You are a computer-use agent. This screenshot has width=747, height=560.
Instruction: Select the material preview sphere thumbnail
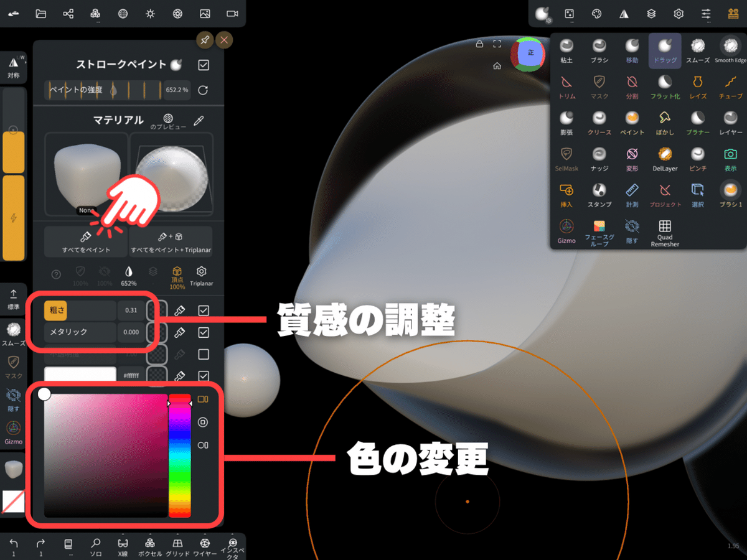point(171,174)
